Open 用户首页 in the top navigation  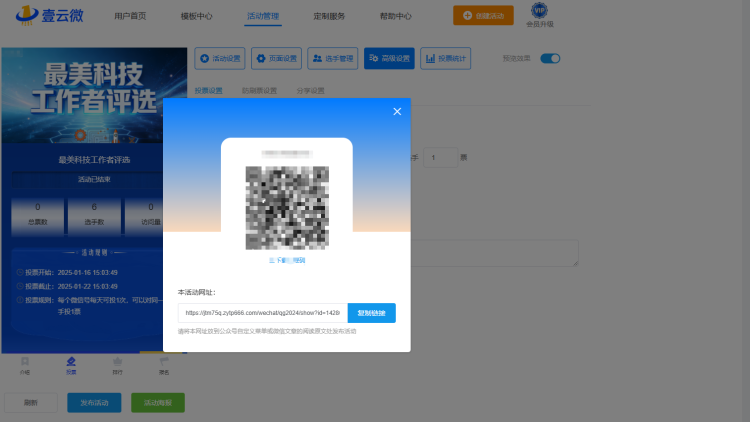pos(130,16)
